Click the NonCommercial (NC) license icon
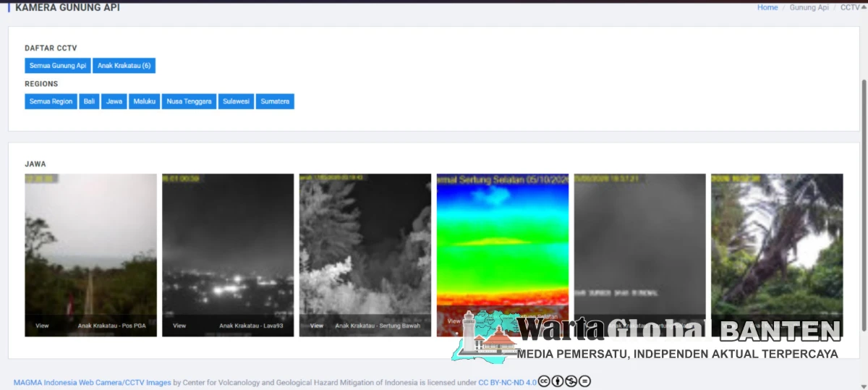This screenshot has width=868, height=390. 571,381
